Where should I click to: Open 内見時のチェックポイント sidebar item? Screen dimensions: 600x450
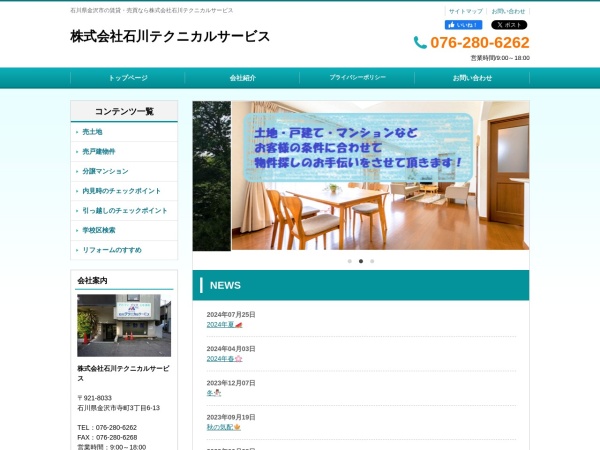click(x=121, y=191)
